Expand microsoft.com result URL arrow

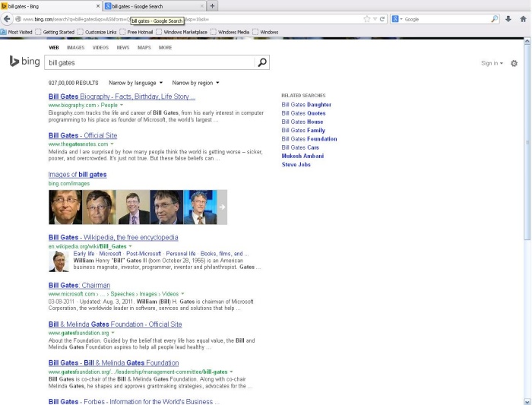pyautogui.click(x=182, y=294)
